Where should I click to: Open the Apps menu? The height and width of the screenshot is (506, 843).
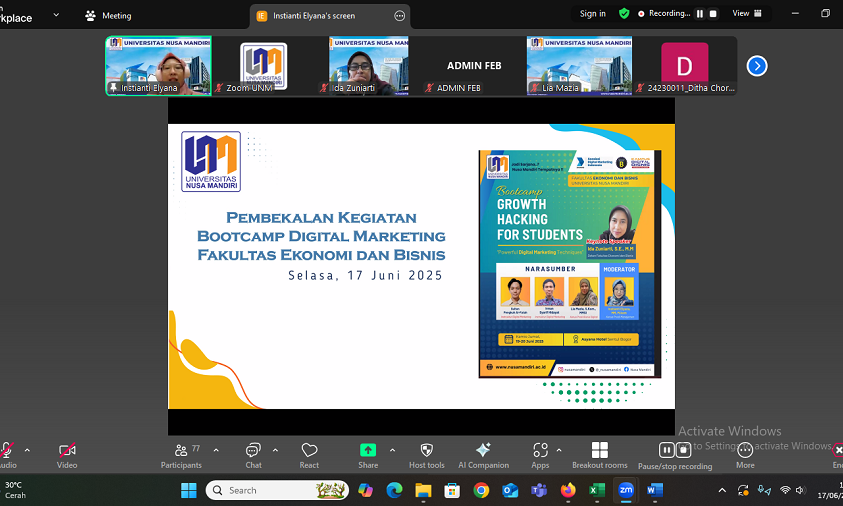540,455
